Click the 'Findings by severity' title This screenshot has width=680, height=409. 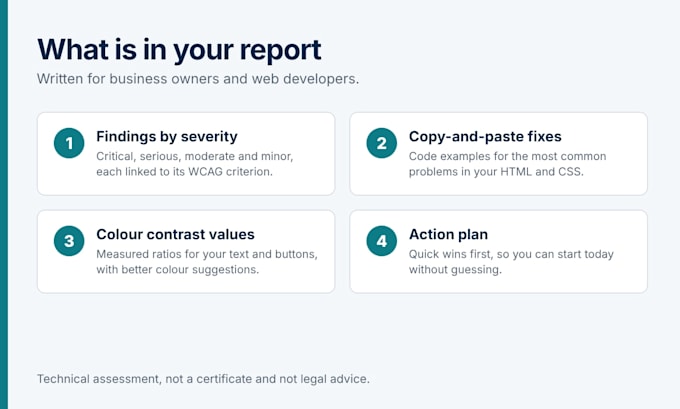tap(167, 137)
